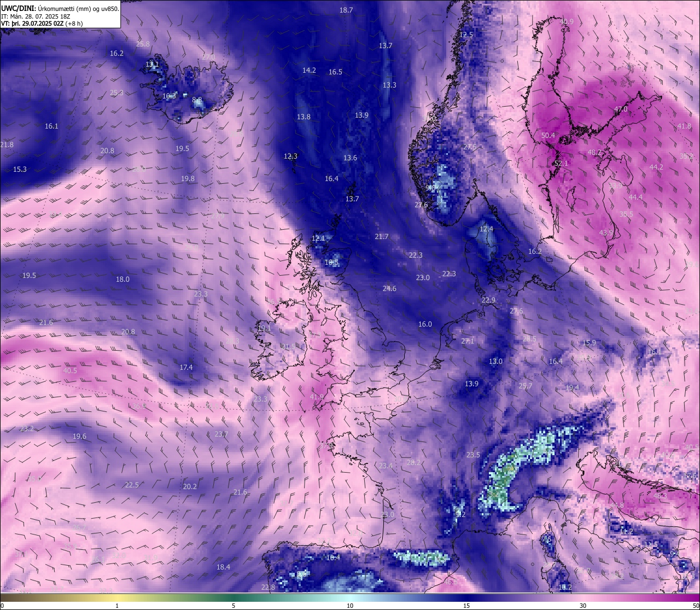Click the VT þri. 29.07.2025 02Z line
The height and width of the screenshot is (610, 700).
pos(41,24)
